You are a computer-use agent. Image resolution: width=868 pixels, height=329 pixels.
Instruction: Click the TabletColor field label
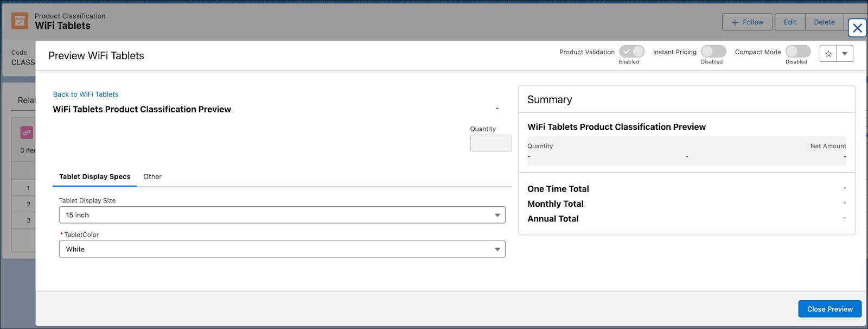pyautogui.click(x=81, y=235)
